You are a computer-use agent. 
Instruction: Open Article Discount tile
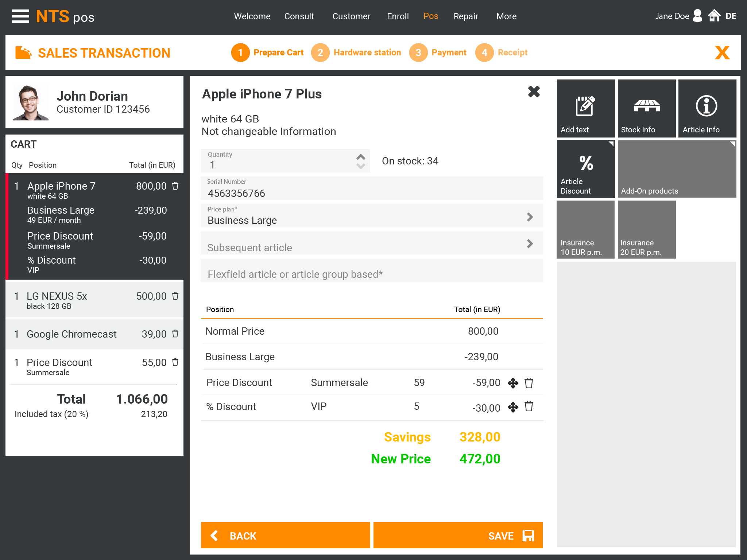point(585,169)
